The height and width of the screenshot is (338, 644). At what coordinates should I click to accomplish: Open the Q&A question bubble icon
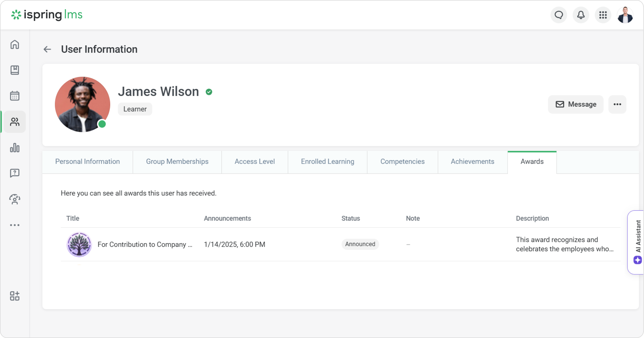[15, 173]
